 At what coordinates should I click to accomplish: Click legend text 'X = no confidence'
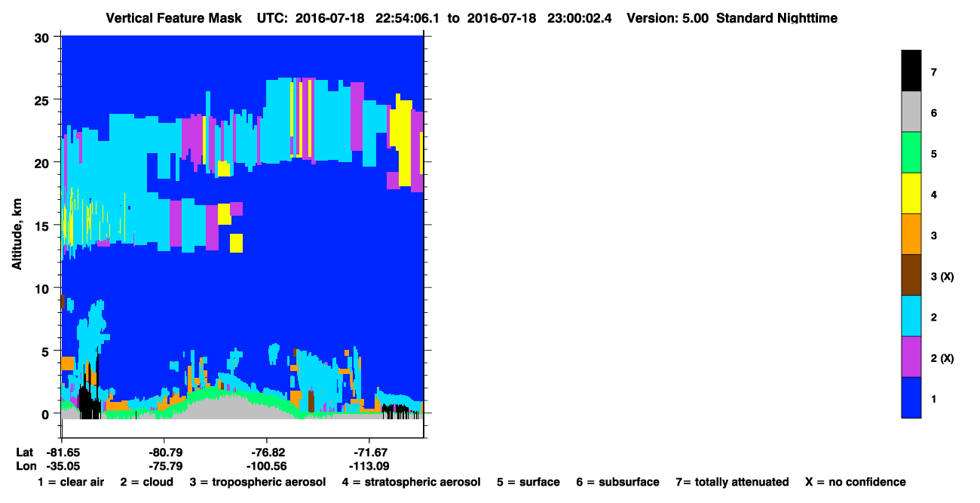[x=856, y=482]
